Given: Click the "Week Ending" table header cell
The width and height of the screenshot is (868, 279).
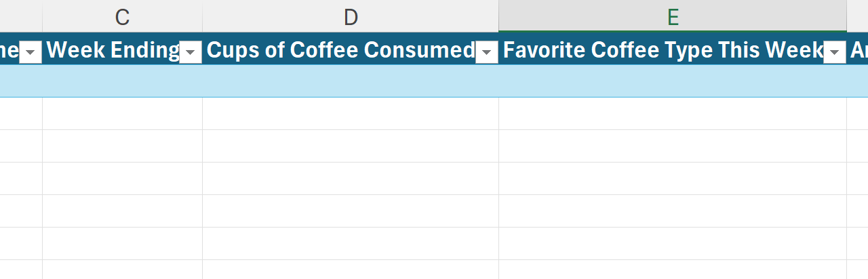Looking at the screenshot, I should click(112, 50).
